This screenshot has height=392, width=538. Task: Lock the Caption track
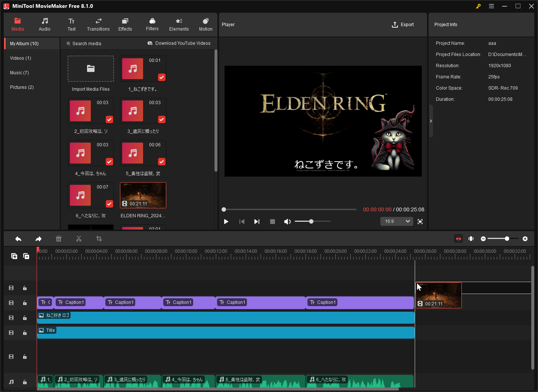pos(25,303)
